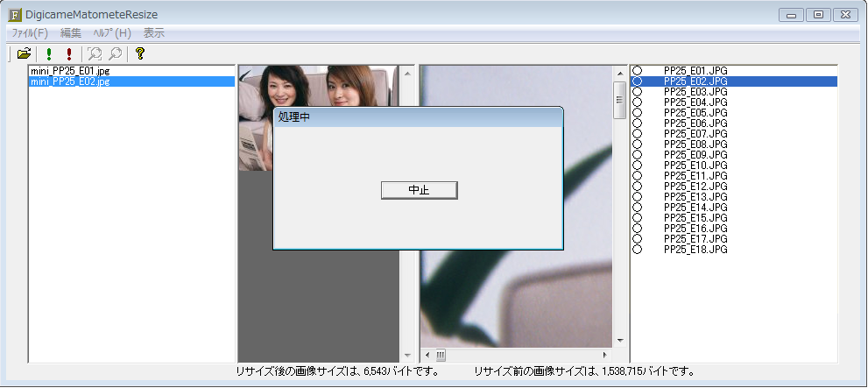The width and height of the screenshot is (868, 388).
Task: Click down arrow of original preview vertical scrollbar
Action: 620,341
